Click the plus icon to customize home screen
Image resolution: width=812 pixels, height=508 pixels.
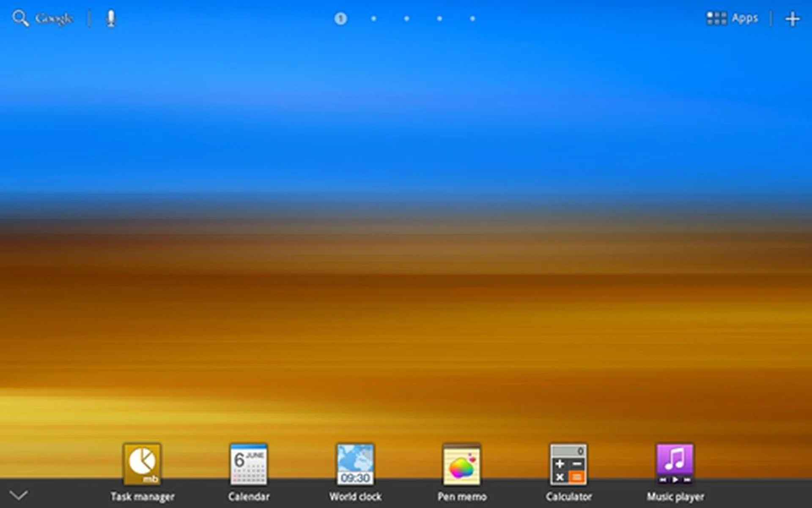(793, 19)
